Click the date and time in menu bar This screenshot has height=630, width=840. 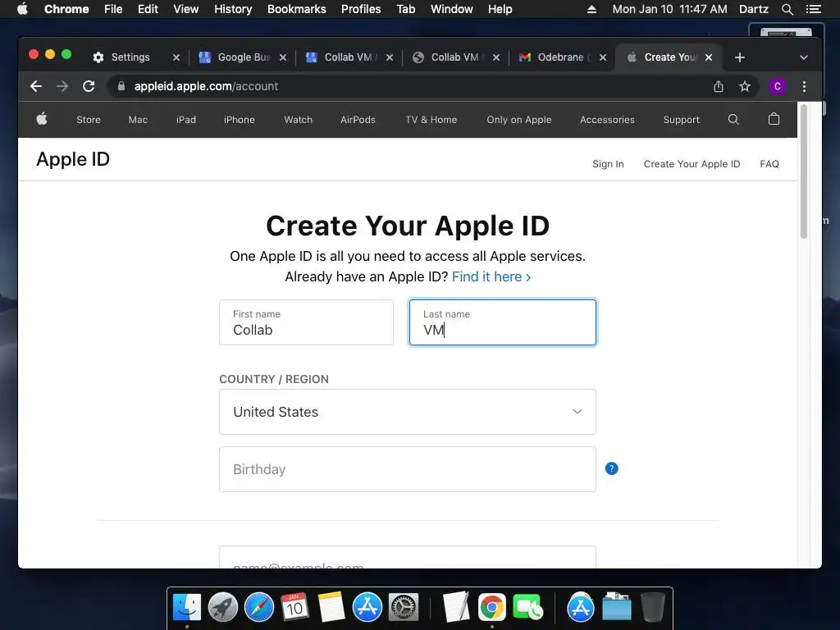(x=669, y=9)
